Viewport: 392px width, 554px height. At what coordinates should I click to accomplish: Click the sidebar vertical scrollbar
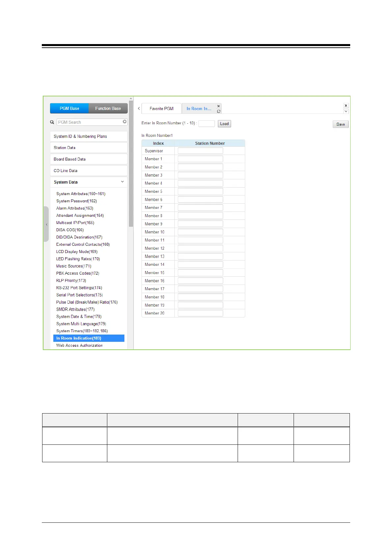(131, 164)
